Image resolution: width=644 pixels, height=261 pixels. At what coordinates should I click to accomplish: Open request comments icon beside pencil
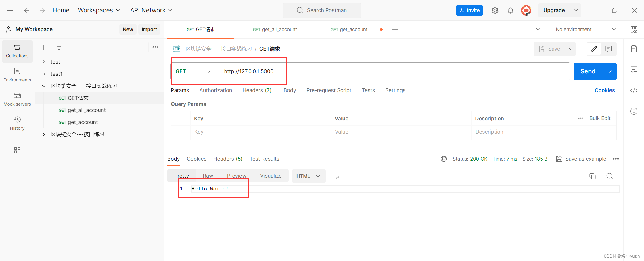tap(609, 49)
